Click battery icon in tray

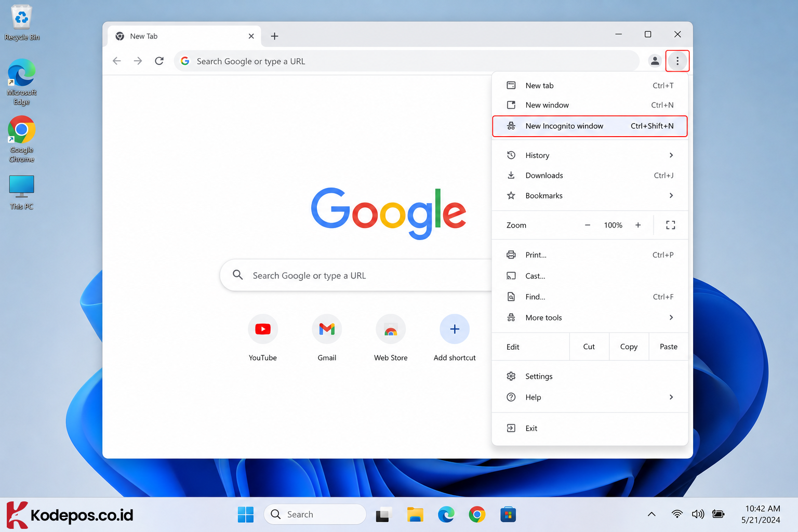[x=719, y=514]
